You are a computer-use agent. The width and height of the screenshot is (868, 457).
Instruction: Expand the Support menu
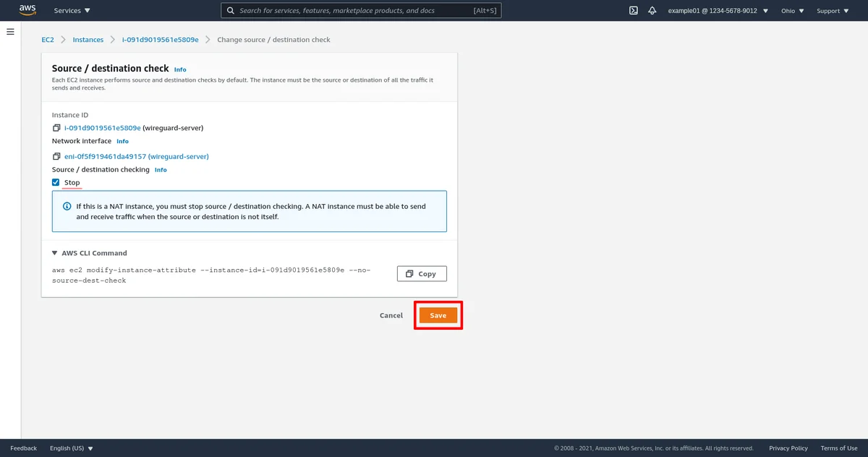[x=833, y=11]
